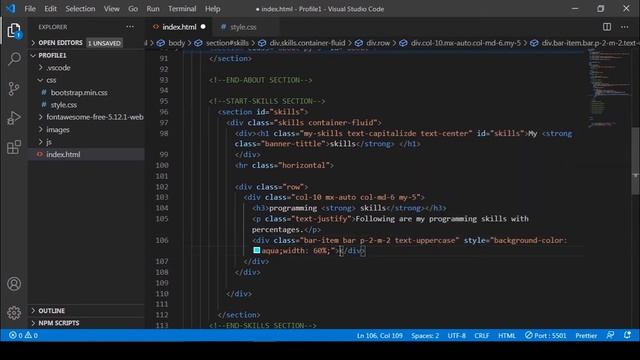Open Explorer panel More Actions ellipsis
Viewport: 640px width, 360px height.
[x=130, y=27]
